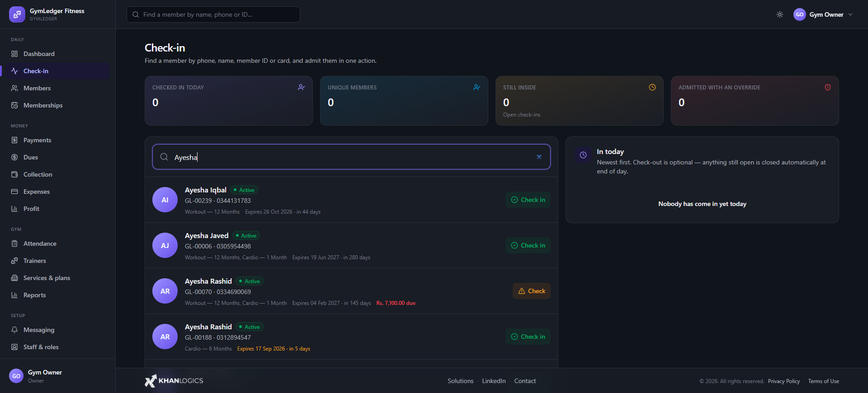Open the Contact footer link
This screenshot has width=868, height=393.
point(525,381)
